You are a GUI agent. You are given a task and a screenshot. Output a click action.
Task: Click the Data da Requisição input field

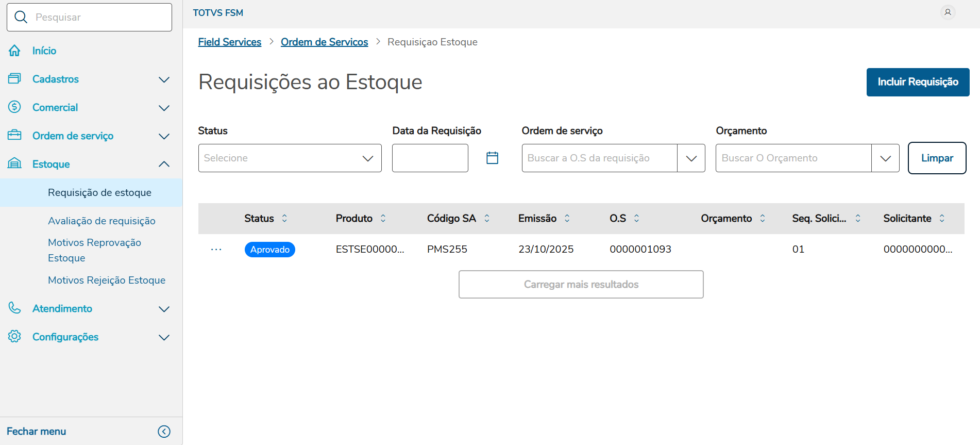430,158
